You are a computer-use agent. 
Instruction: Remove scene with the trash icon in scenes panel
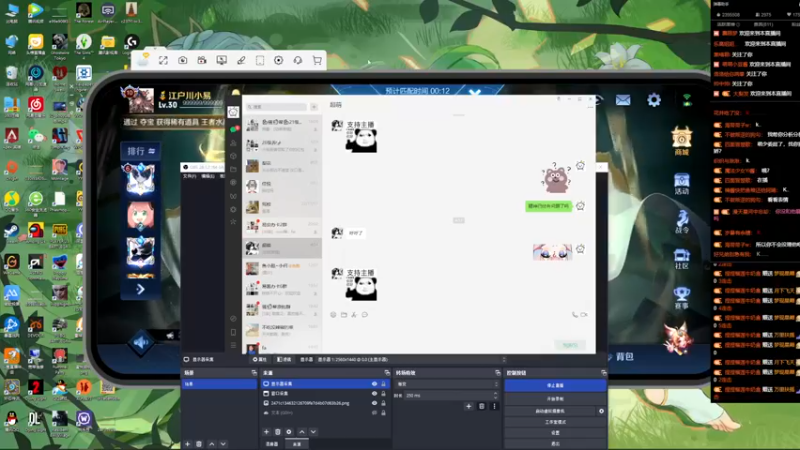click(x=199, y=444)
